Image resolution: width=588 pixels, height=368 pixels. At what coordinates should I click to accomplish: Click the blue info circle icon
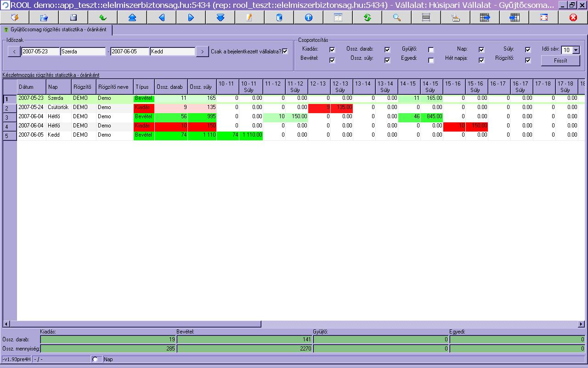(308, 17)
